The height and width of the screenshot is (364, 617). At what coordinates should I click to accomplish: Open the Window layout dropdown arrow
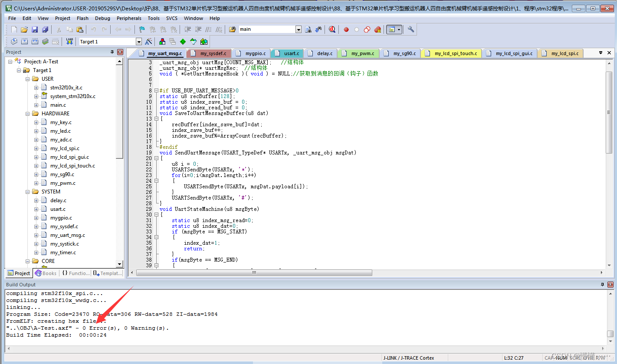[x=399, y=30]
